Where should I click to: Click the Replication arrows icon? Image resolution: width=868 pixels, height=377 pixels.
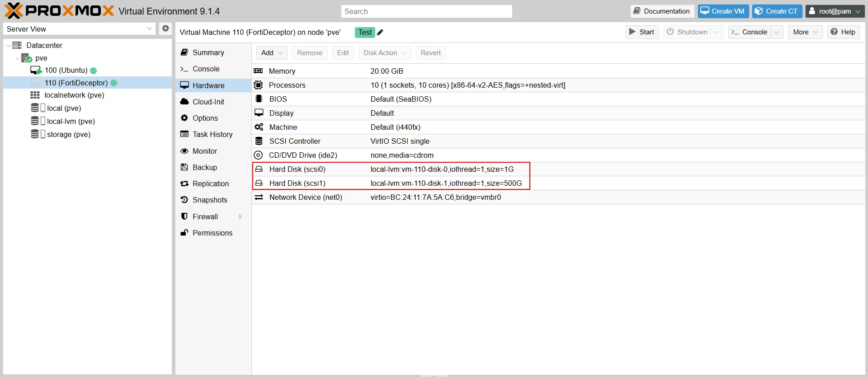click(184, 184)
